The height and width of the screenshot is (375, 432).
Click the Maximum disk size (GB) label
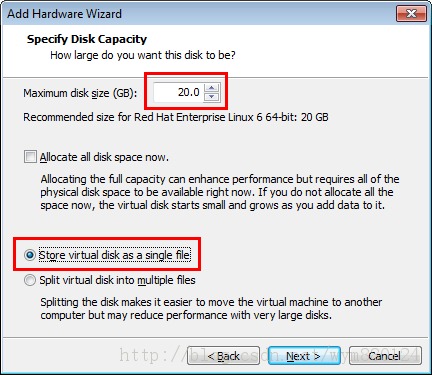[x=80, y=93]
